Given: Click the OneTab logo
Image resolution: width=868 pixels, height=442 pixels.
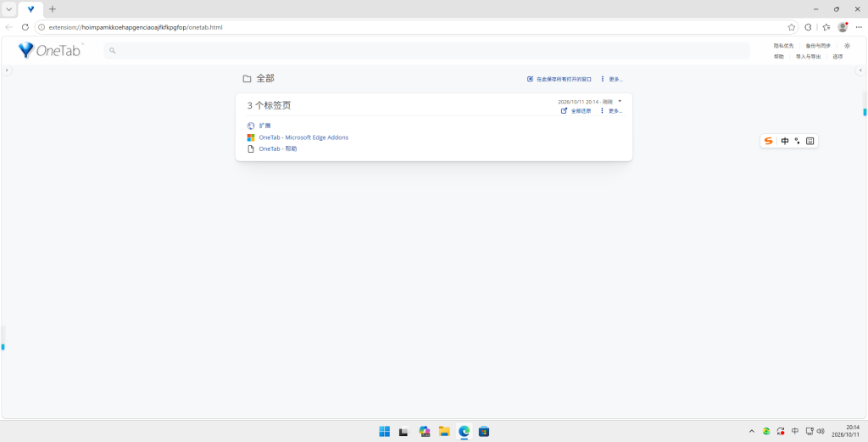Looking at the screenshot, I should point(50,50).
